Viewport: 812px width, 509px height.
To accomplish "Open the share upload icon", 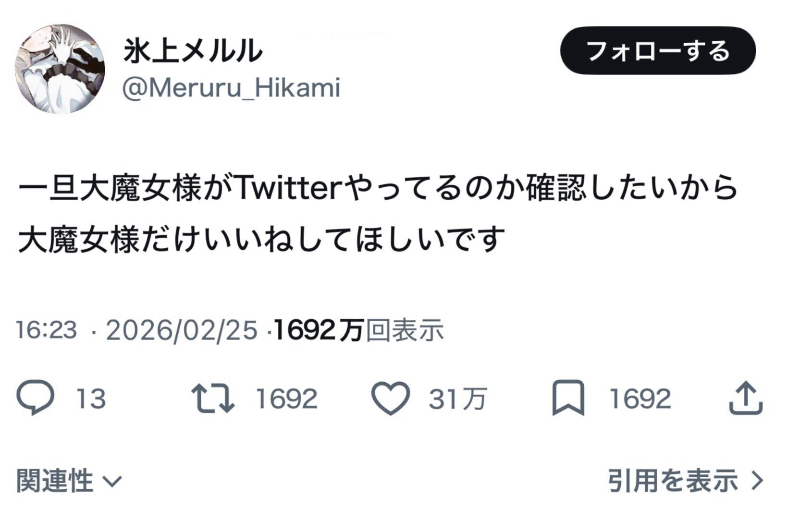I will click(x=745, y=398).
